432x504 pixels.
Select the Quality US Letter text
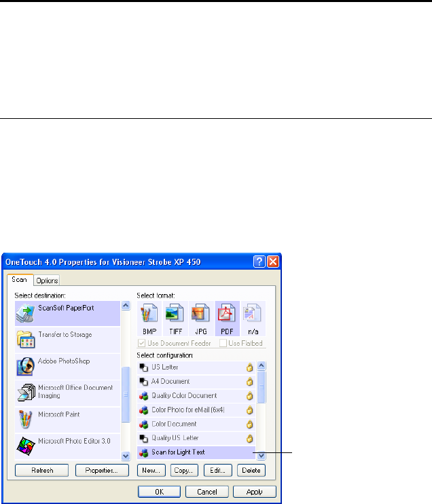tap(175, 438)
